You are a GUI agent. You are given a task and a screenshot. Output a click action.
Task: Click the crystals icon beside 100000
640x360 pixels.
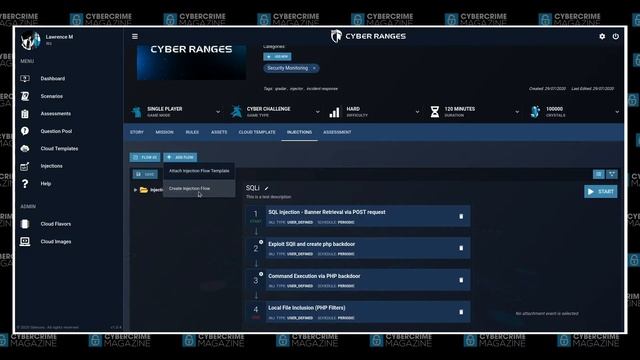pos(536,111)
